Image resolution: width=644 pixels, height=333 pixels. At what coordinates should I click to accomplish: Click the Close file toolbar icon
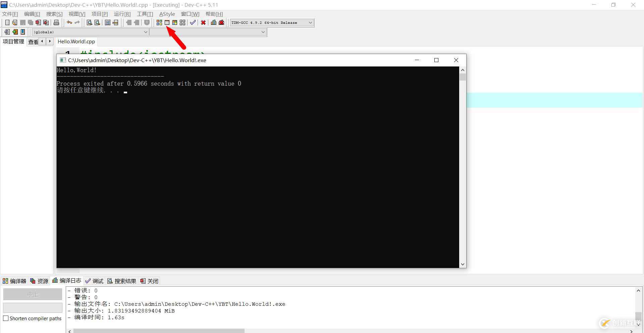(38, 22)
